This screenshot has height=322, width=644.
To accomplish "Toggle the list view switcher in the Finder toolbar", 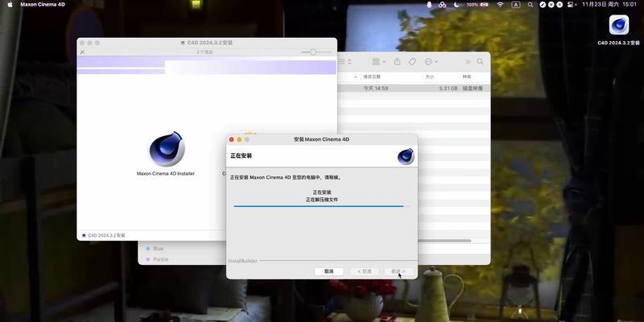I will 345,62.
